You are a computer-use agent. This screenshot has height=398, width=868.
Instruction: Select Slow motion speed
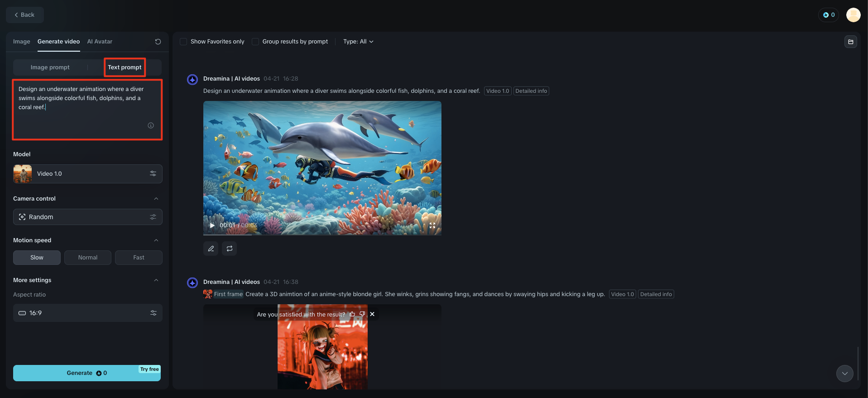click(x=37, y=258)
